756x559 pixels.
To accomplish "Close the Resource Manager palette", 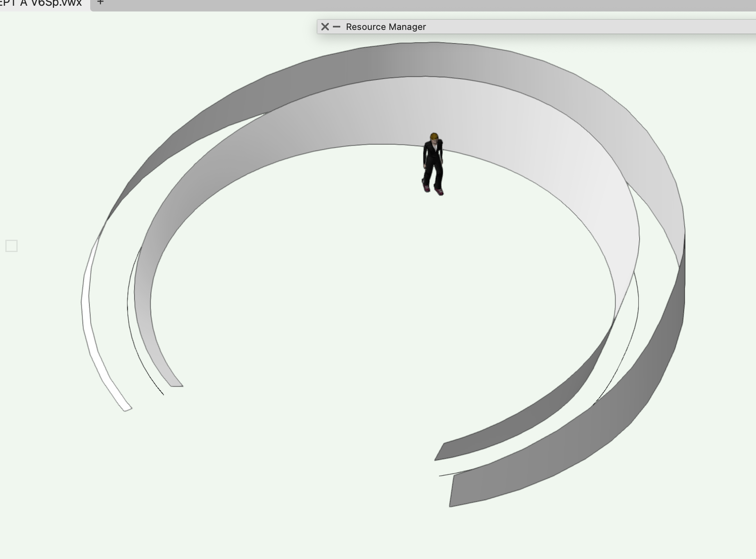I will point(325,27).
